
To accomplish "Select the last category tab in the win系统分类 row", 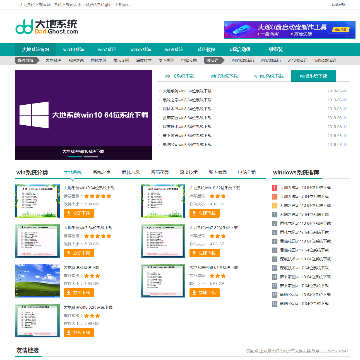I will point(247,172).
